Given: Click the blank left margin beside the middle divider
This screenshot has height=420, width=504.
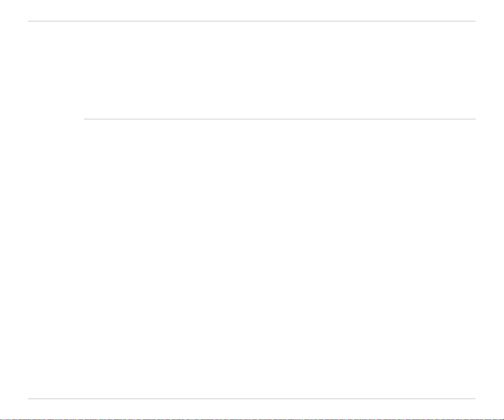Looking at the screenshot, I should (x=56, y=119).
